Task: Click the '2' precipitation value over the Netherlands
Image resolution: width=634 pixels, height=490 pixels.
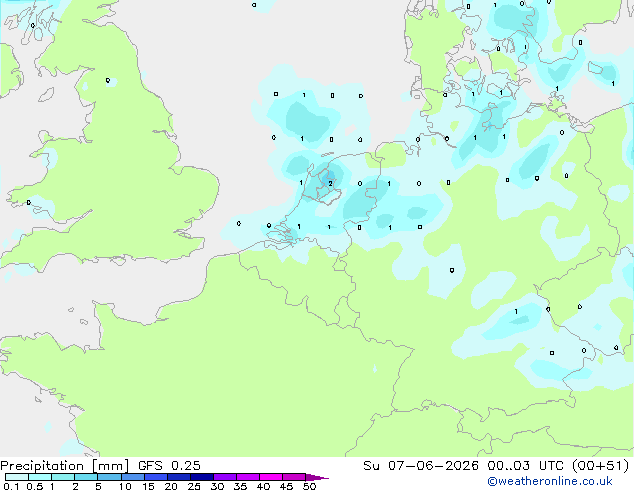Action: 330,184
